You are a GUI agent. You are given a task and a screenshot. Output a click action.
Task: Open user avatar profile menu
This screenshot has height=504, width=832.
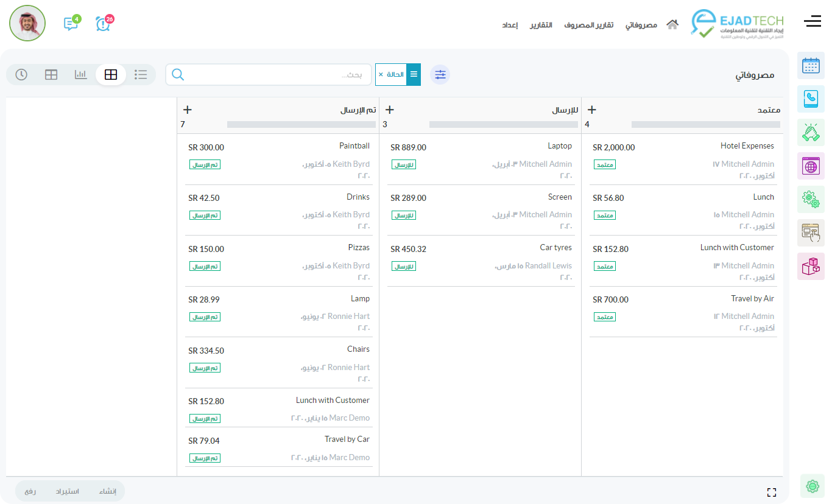pyautogui.click(x=27, y=23)
